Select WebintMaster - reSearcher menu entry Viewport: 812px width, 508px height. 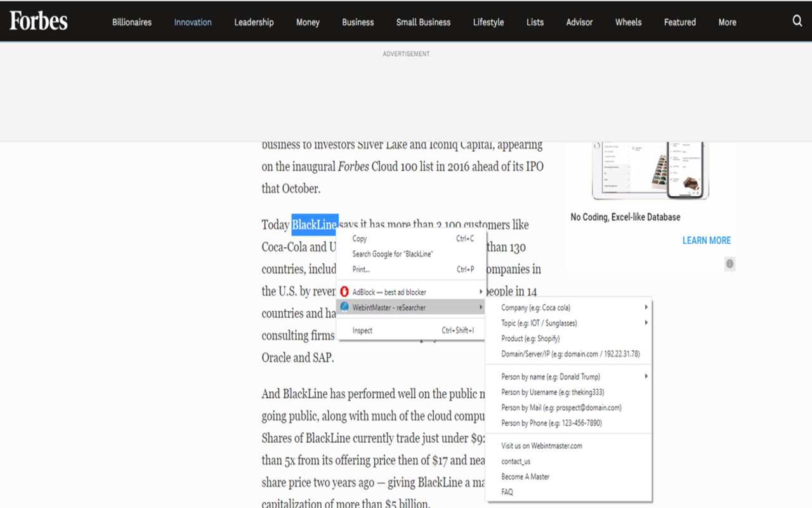click(x=412, y=307)
